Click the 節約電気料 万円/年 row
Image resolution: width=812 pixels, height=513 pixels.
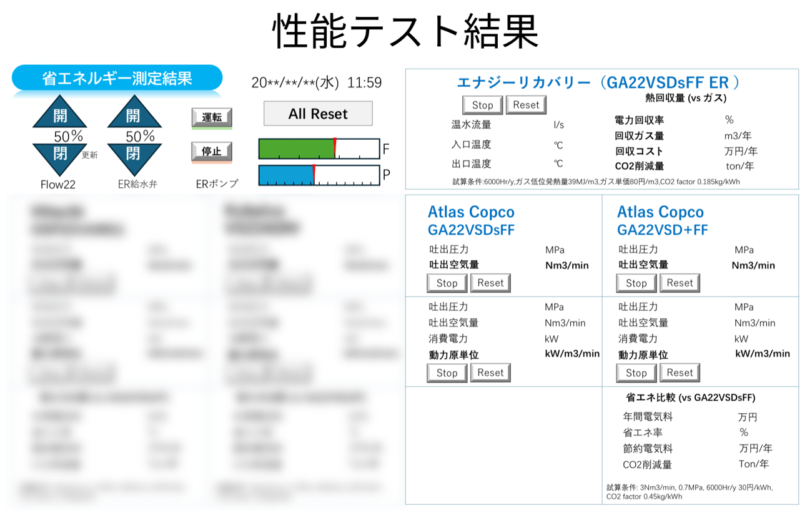pos(697,448)
